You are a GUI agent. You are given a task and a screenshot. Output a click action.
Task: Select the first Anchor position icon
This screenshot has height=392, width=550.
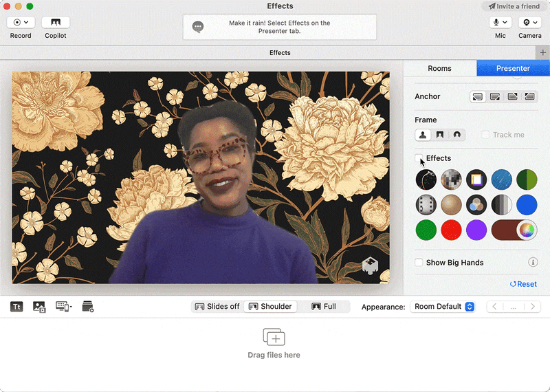pyautogui.click(x=477, y=97)
